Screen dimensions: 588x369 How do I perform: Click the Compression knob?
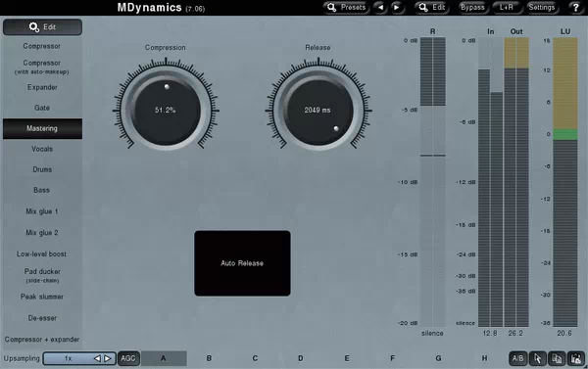coord(166,111)
